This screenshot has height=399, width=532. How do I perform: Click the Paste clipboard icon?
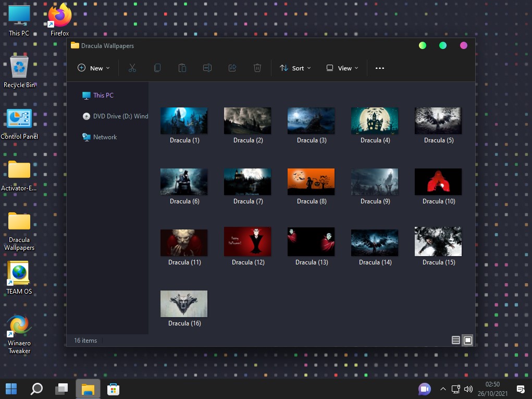point(182,68)
